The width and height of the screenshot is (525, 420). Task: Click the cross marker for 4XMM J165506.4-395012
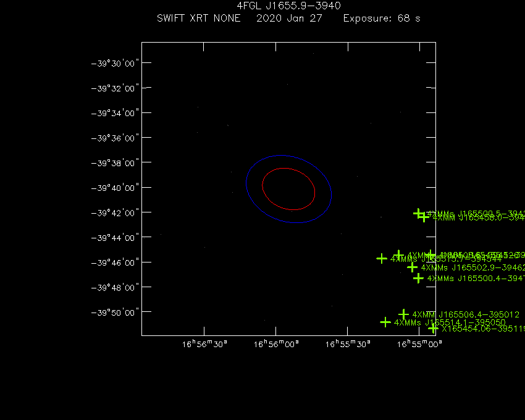[403, 314]
